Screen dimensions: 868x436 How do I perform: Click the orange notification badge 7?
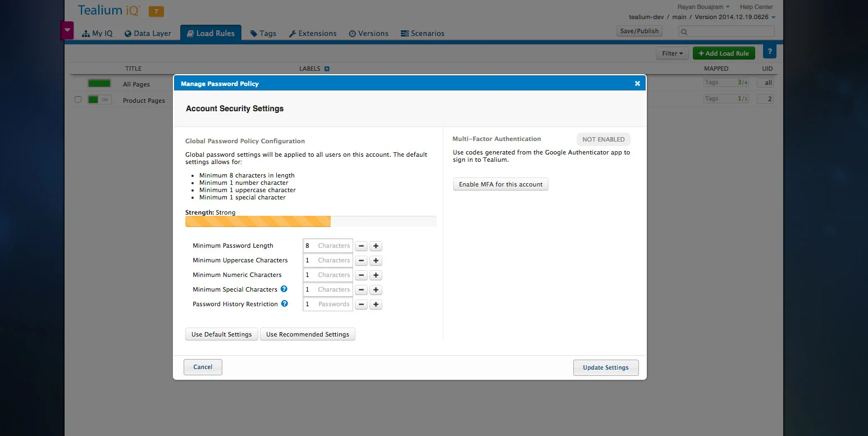click(156, 11)
